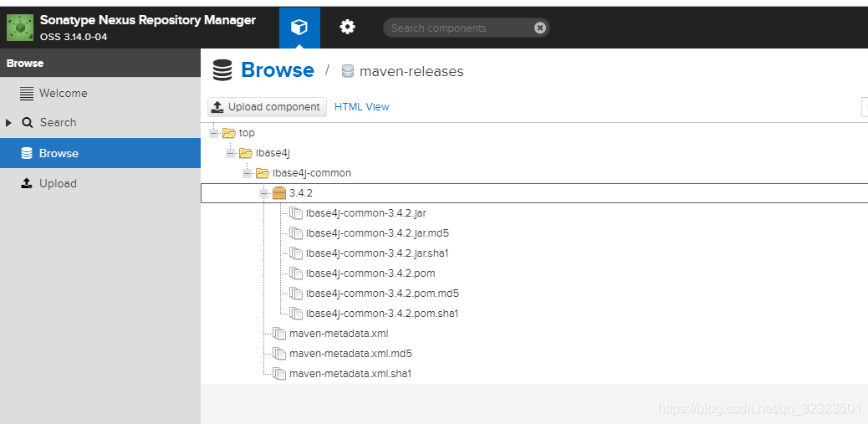Select maven-metadata.xml.sha1 file
This screenshot has width=868, height=424.
click(x=350, y=374)
